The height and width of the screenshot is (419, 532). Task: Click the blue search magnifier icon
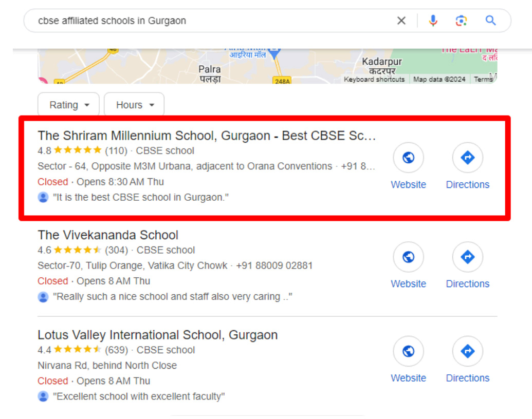490,21
